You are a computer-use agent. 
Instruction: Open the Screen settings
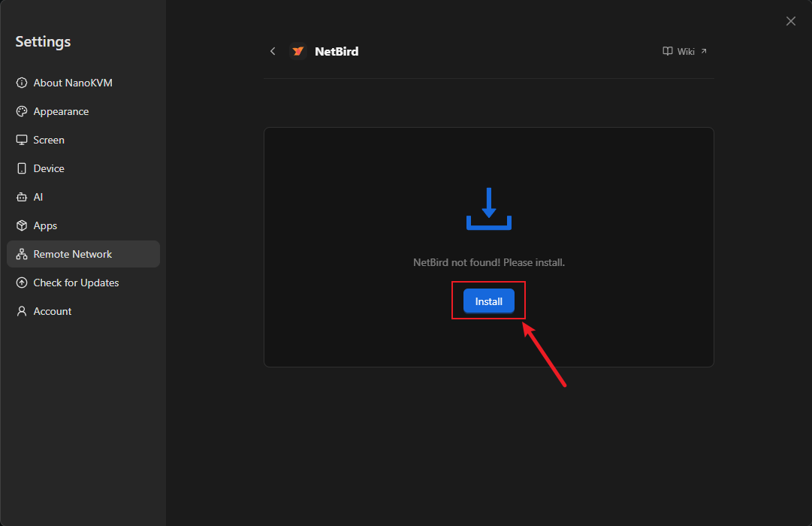pyautogui.click(x=83, y=140)
